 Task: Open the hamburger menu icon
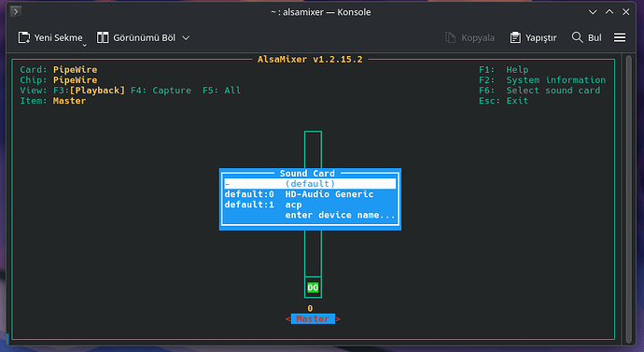click(620, 37)
